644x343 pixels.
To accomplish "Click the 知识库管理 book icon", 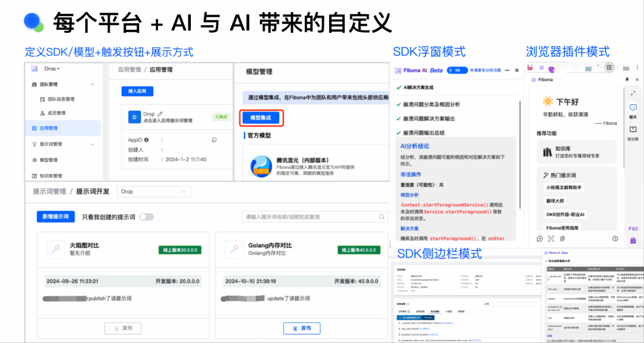I will 35,176.
